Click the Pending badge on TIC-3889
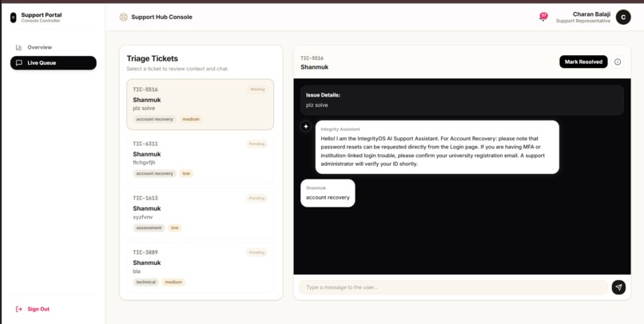Viewport: 644px width, 324px height. (x=257, y=252)
